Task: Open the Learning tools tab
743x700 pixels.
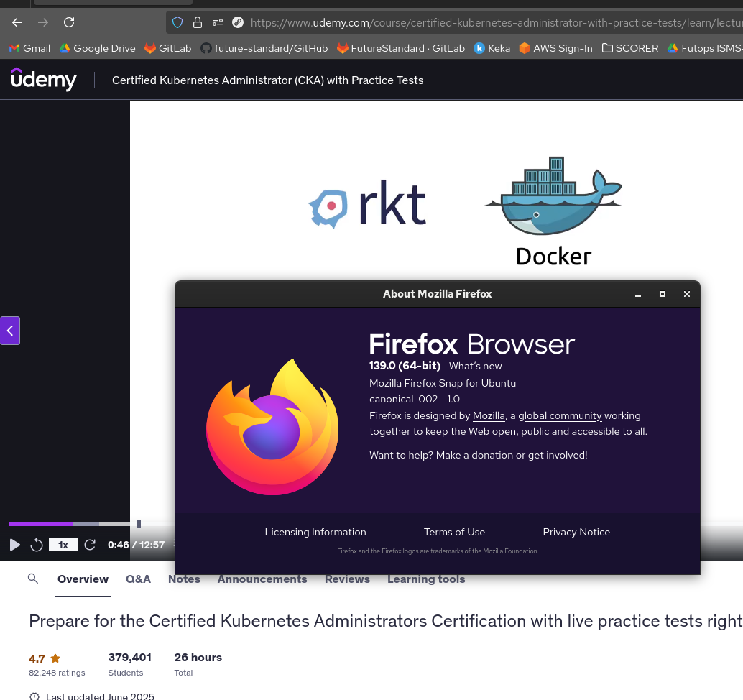Action: pos(426,579)
